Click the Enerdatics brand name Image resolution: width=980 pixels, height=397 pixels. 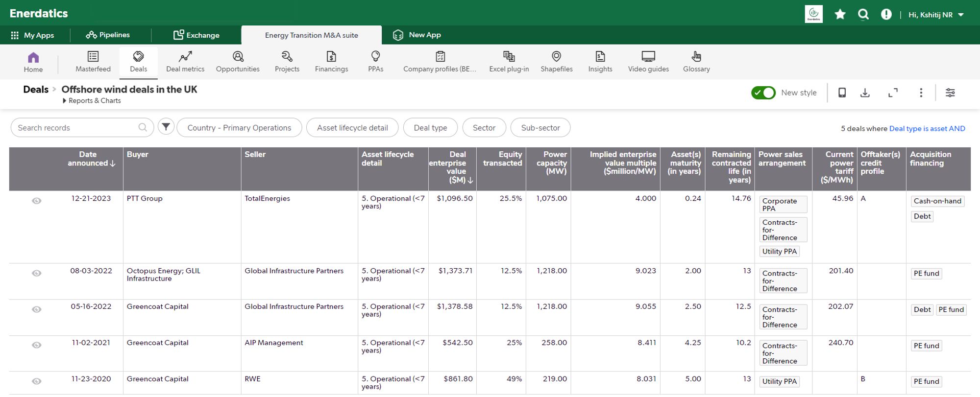click(x=39, y=13)
